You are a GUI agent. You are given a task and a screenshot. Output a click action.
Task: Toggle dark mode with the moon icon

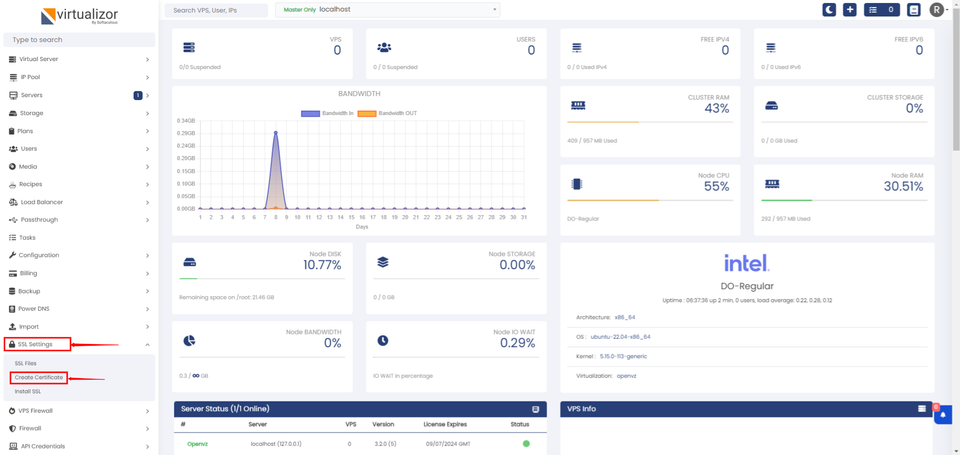pos(829,10)
